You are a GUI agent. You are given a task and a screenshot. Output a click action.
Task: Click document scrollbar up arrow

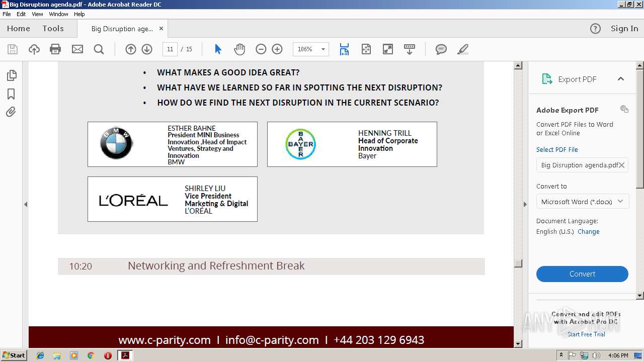coord(518,66)
